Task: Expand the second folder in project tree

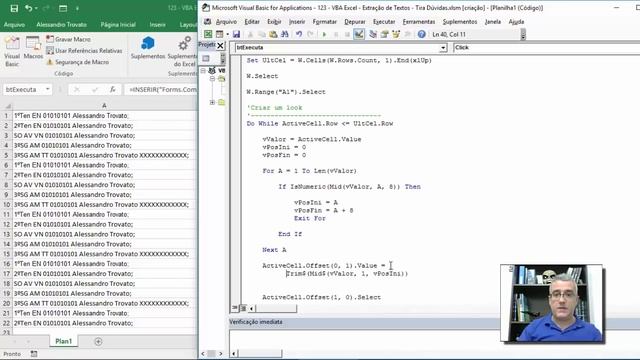Action: point(212,102)
